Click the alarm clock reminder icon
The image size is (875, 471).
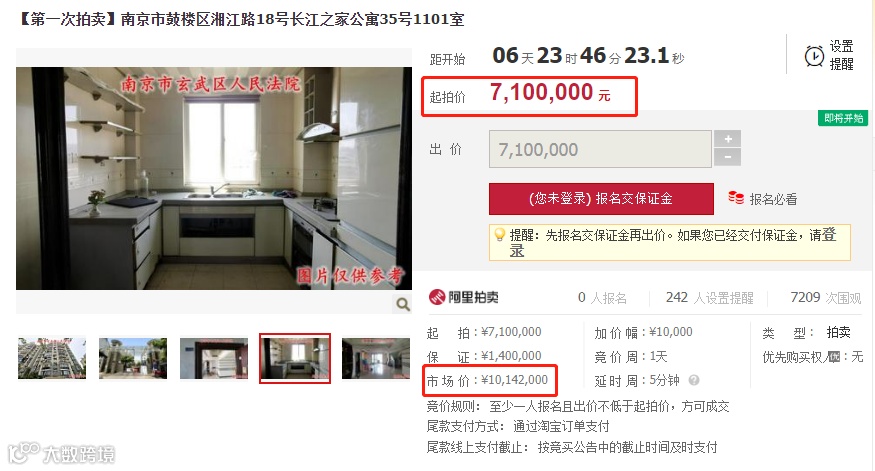pyautogui.click(x=814, y=56)
